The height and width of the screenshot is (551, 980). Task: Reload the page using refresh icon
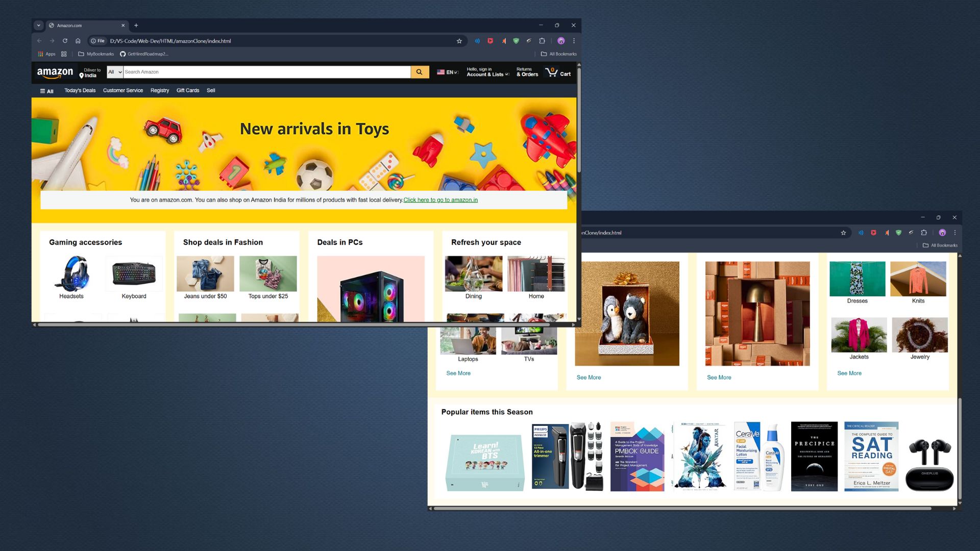[65, 41]
